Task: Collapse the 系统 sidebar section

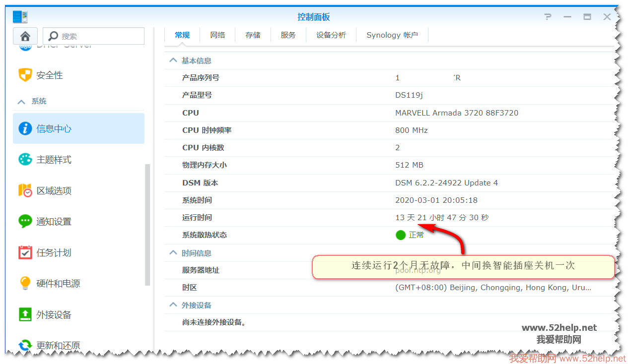Action: click(21, 102)
